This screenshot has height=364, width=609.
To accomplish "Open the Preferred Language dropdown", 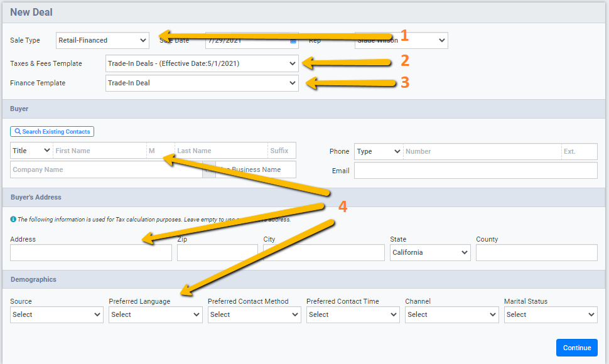I will [x=155, y=314].
